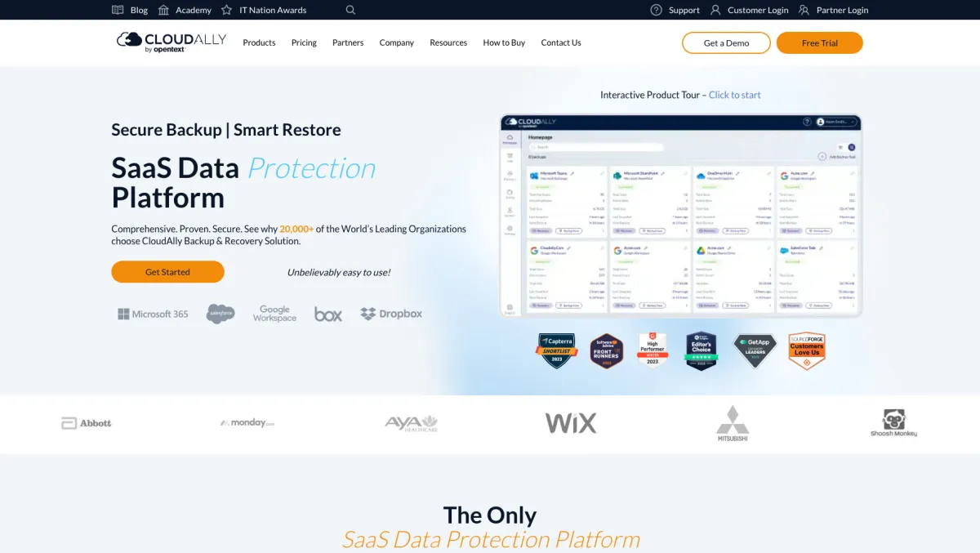Click the Capterra Shortlist 2023 badge
The height and width of the screenshot is (553, 980).
557,351
